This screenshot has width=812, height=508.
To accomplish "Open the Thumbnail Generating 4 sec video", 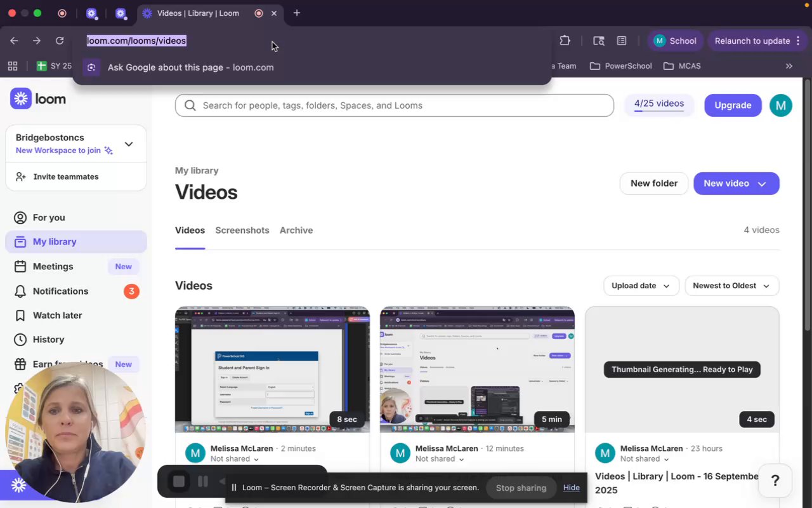I will 682,370.
